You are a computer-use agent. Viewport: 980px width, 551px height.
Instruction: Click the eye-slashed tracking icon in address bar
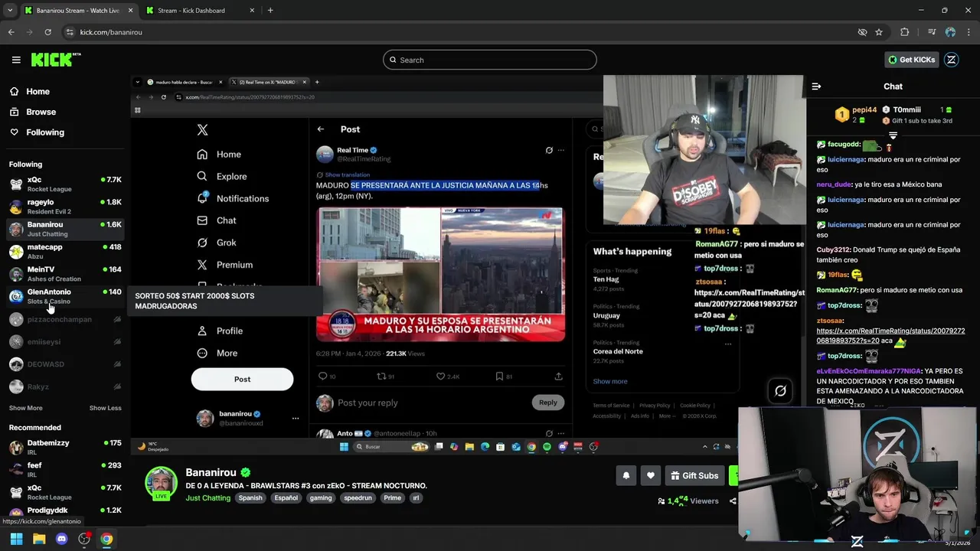pyautogui.click(x=862, y=32)
